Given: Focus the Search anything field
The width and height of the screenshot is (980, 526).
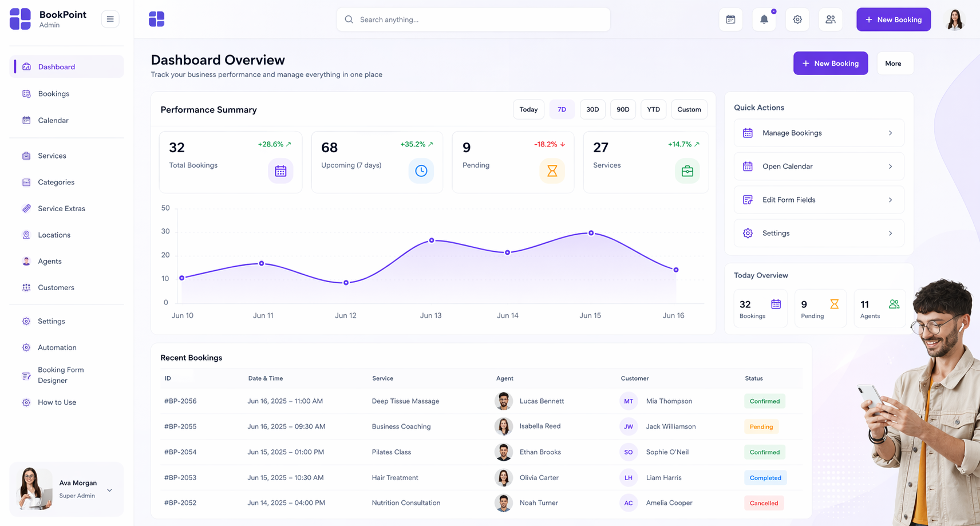Looking at the screenshot, I should (473, 19).
